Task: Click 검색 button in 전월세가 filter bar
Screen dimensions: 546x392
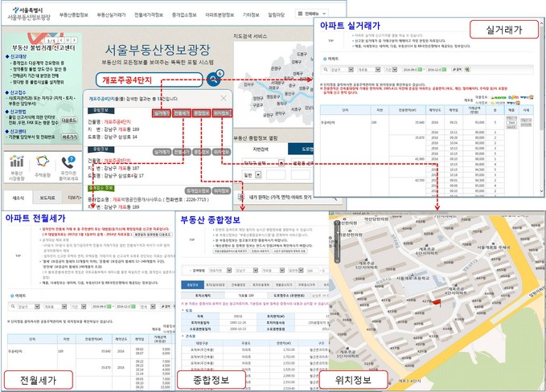Action: 166,306
